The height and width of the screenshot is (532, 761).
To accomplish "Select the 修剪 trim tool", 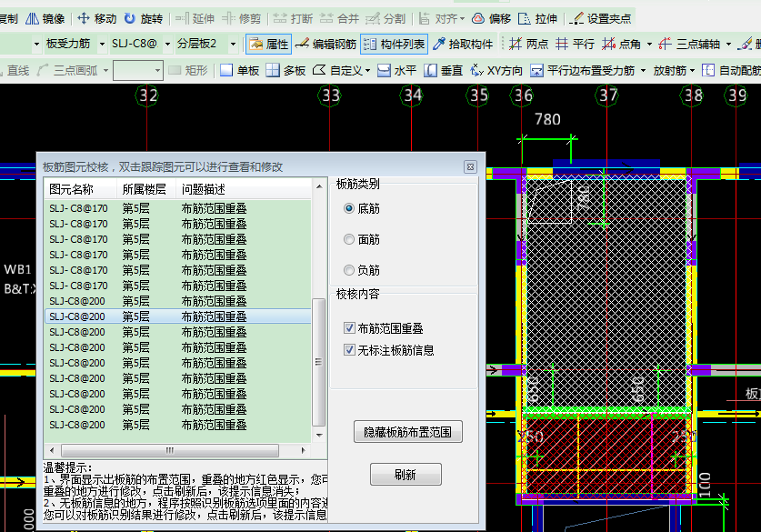I will tap(242, 18).
